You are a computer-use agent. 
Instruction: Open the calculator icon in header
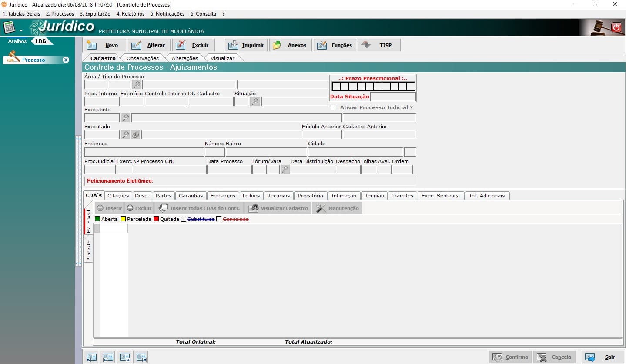[9, 27]
